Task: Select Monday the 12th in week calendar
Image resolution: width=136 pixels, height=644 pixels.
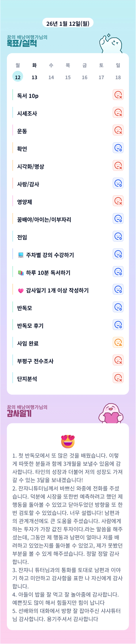Action: tap(18, 77)
